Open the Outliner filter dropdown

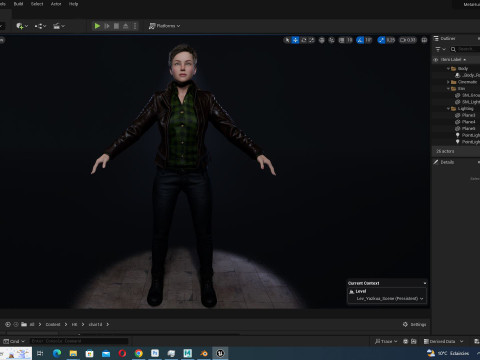(440, 49)
